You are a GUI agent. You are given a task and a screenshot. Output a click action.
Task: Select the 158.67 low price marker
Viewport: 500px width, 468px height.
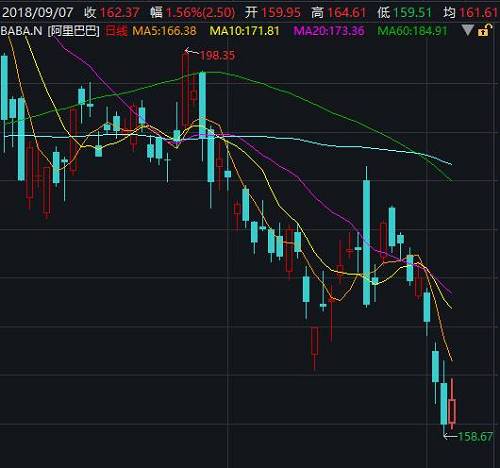[x=475, y=436]
